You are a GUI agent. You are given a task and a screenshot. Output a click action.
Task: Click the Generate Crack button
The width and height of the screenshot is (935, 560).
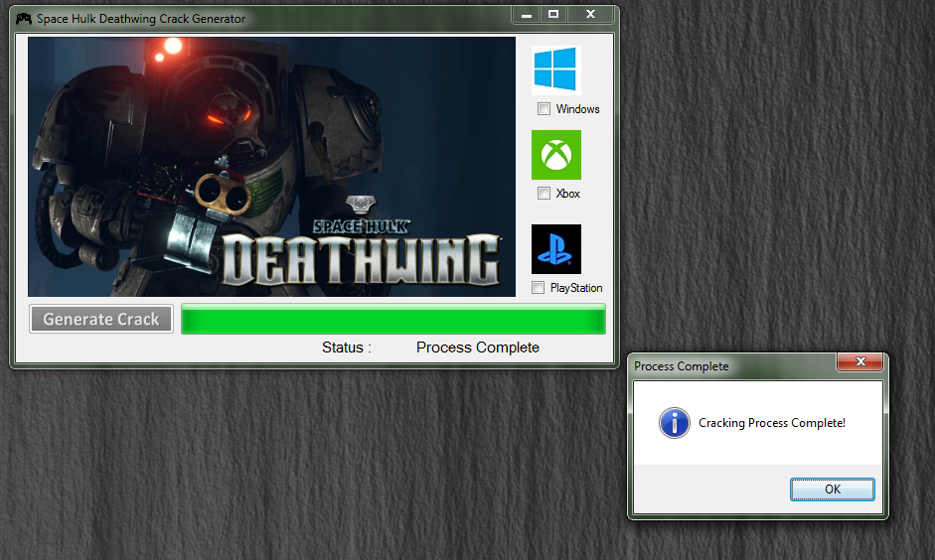tap(101, 319)
